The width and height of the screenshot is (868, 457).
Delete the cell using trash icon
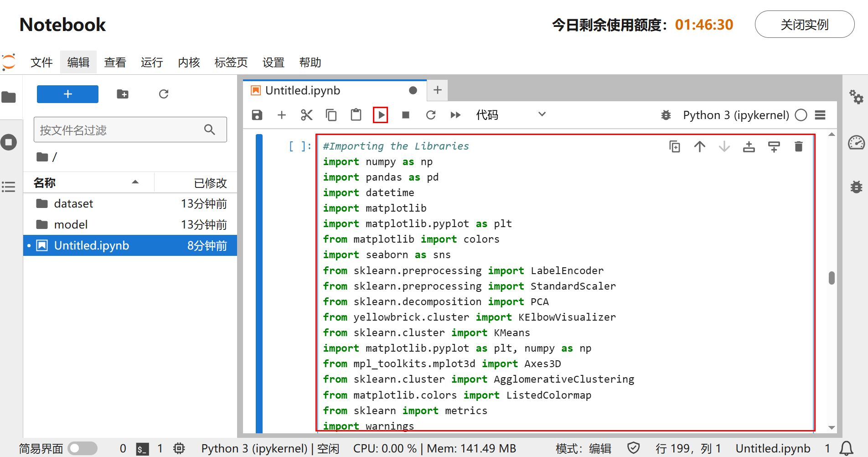point(798,146)
